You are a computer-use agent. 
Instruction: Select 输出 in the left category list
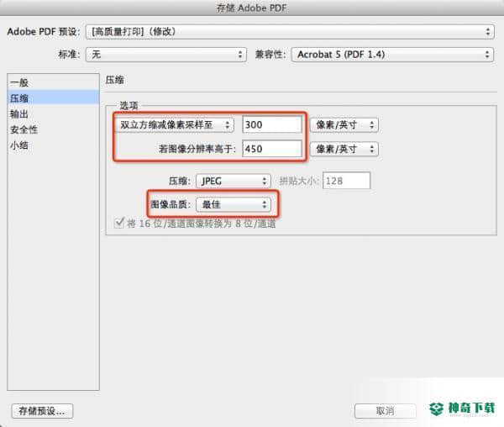coord(53,113)
